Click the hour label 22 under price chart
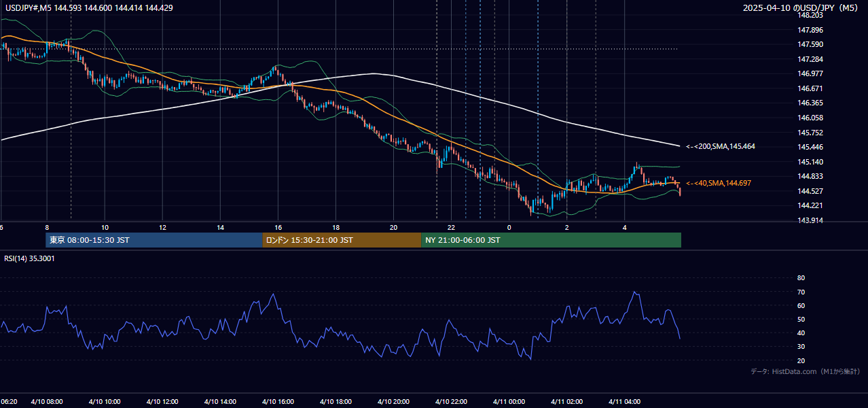 [x=452, y=227]
